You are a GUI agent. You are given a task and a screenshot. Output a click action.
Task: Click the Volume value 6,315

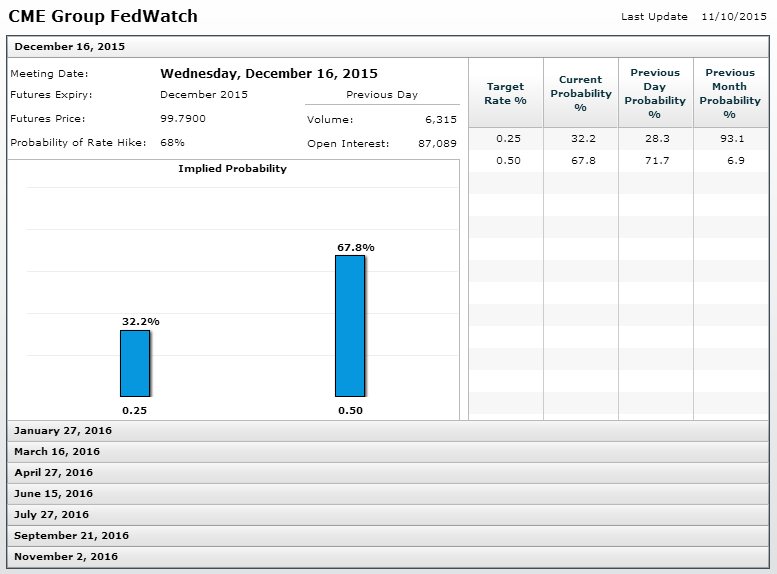pyautogui.click(x=441, y=119)
